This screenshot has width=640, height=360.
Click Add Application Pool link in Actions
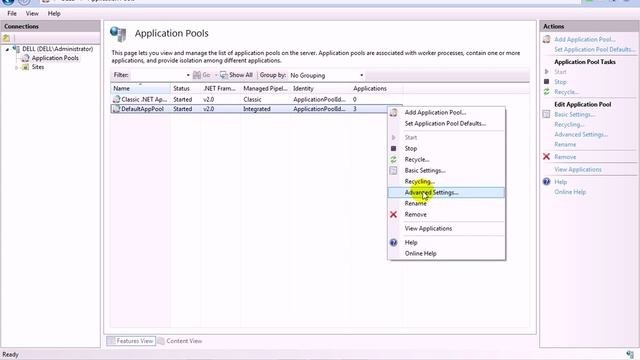584,39
